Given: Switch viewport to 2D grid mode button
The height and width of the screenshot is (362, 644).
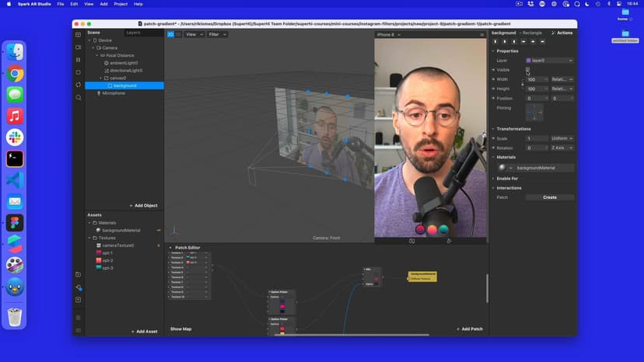Looking at the screenshot, I should pos(178,34).
